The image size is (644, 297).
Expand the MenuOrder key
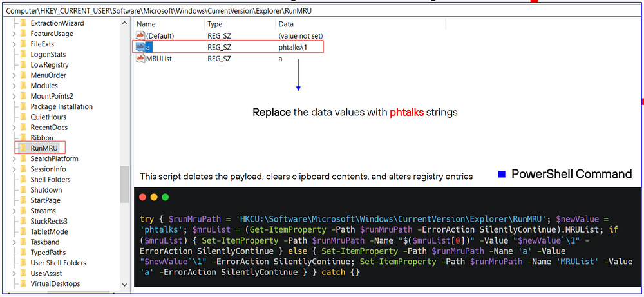point(14,75)
